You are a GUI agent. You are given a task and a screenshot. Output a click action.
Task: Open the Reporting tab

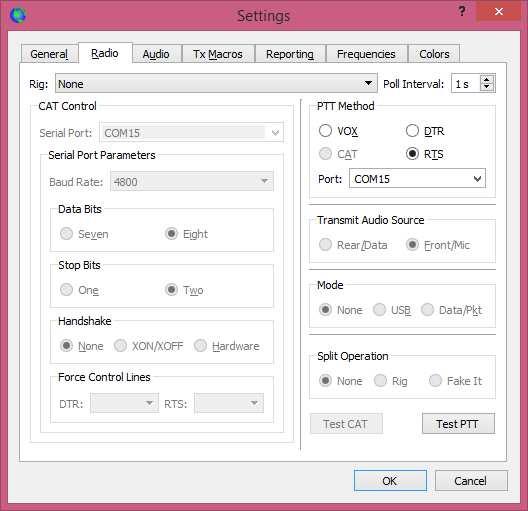[x=290, y=54]
